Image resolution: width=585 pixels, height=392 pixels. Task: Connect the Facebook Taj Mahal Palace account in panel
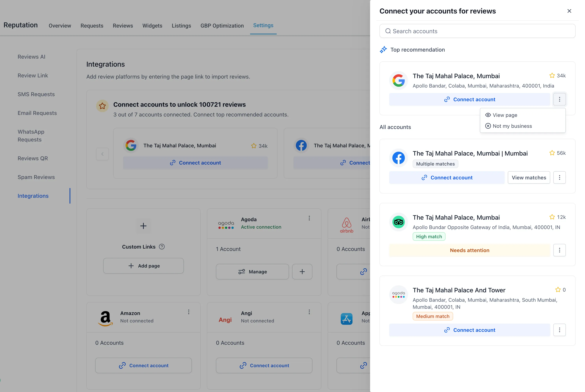point(446,177)
